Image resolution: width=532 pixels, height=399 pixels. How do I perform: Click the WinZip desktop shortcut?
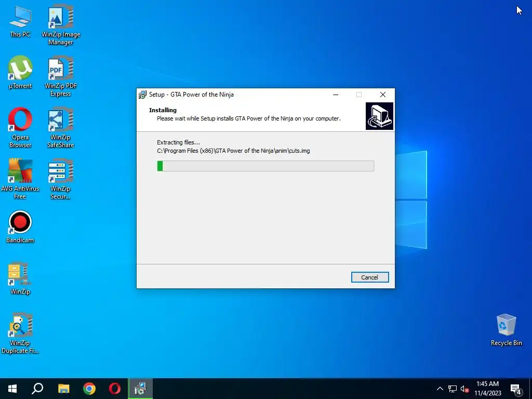point(20,278)
